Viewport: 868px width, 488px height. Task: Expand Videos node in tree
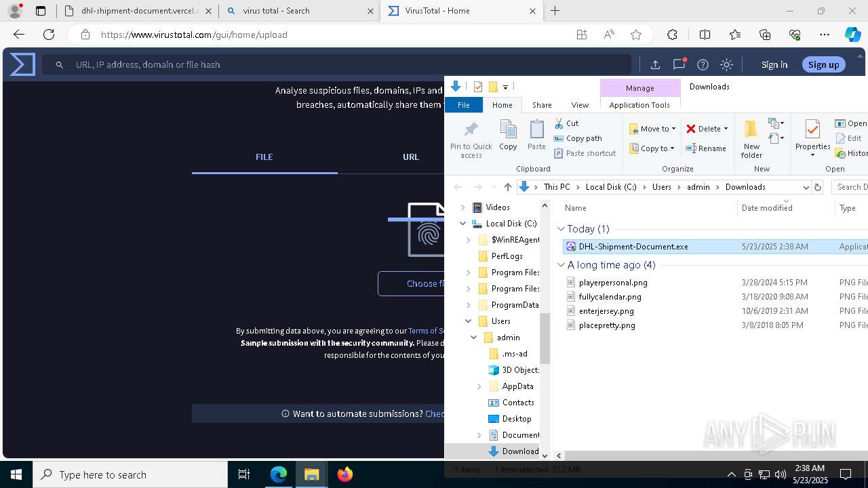[463, 207]
